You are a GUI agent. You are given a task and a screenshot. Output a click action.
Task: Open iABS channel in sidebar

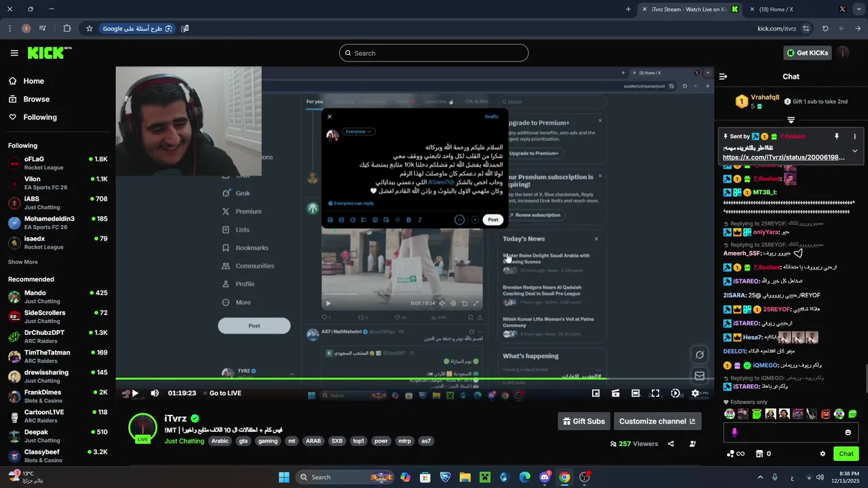(58, 203)
